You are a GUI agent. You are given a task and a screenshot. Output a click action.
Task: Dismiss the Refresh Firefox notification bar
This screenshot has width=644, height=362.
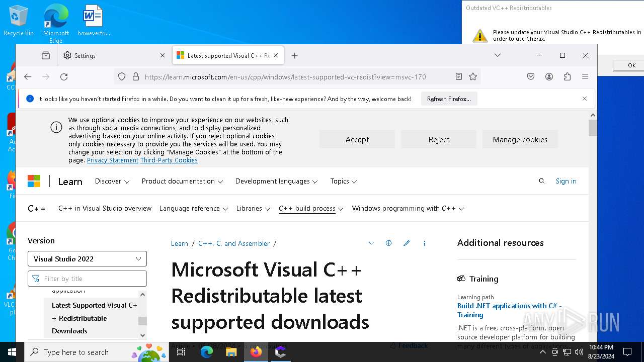point(585,99)
